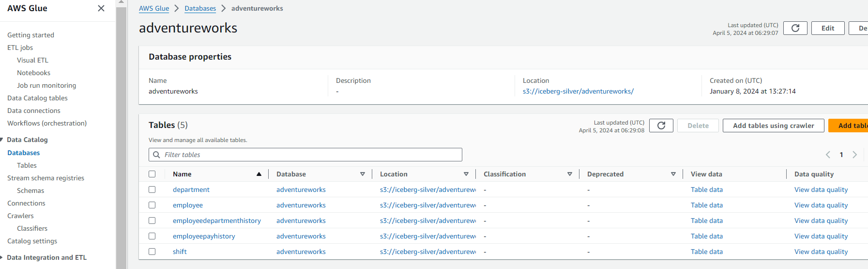The image size is (868, 269).
Task: Check the department table row
Action: tap(152, 190)
